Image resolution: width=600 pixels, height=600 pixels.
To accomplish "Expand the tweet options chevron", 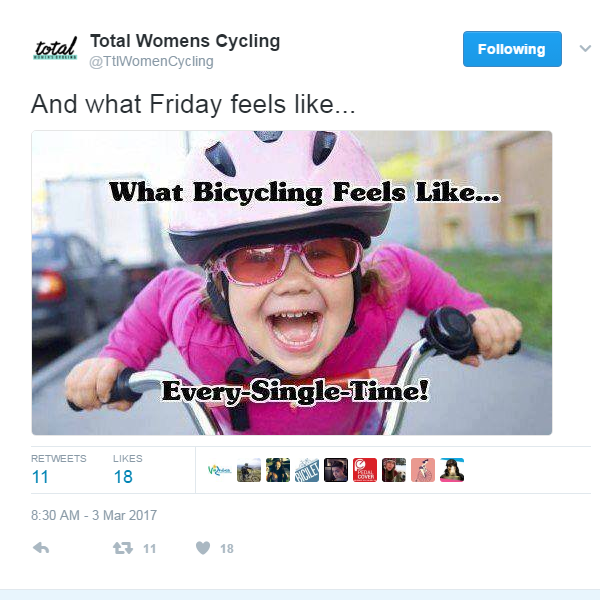I will pyautogui.click(x=585, y=49).
